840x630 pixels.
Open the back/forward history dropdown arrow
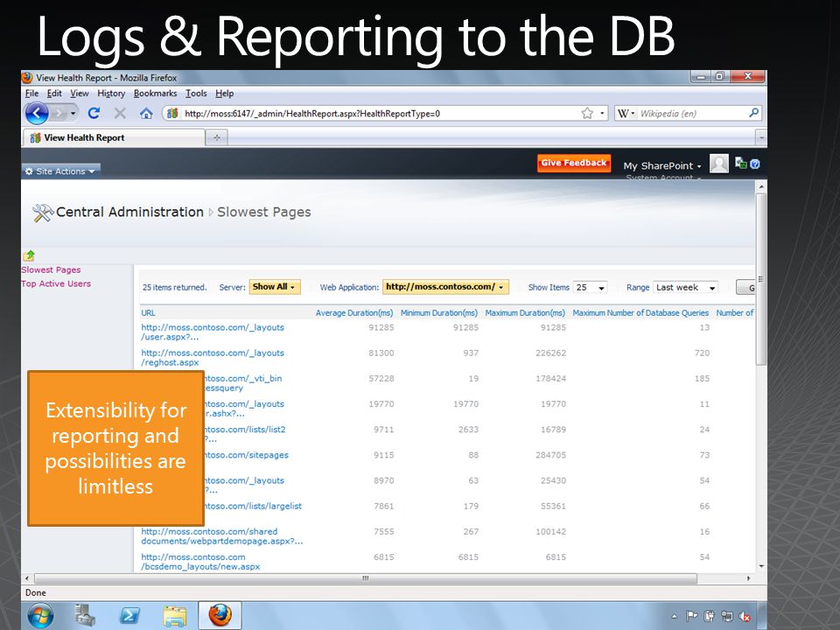73,113
